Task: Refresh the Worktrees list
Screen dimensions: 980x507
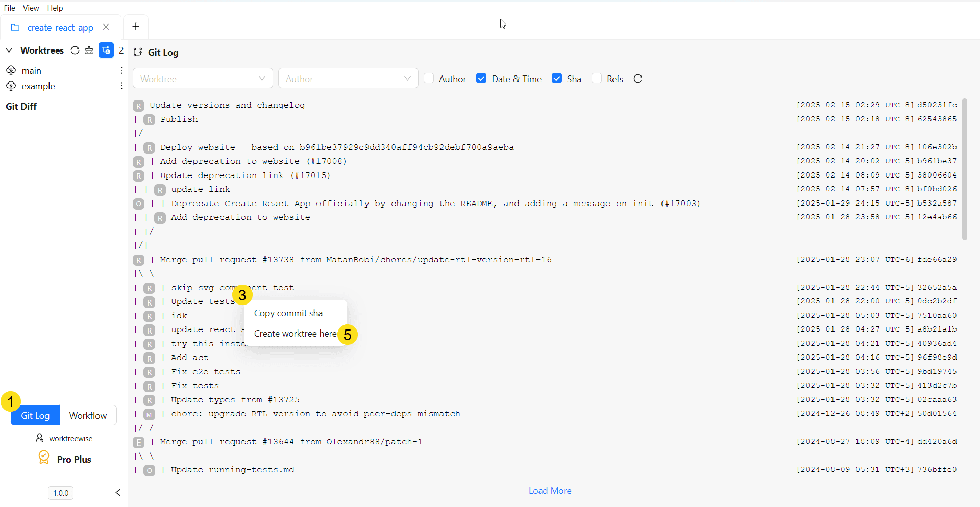Action: pyautogui.click(x=75, y=50)
